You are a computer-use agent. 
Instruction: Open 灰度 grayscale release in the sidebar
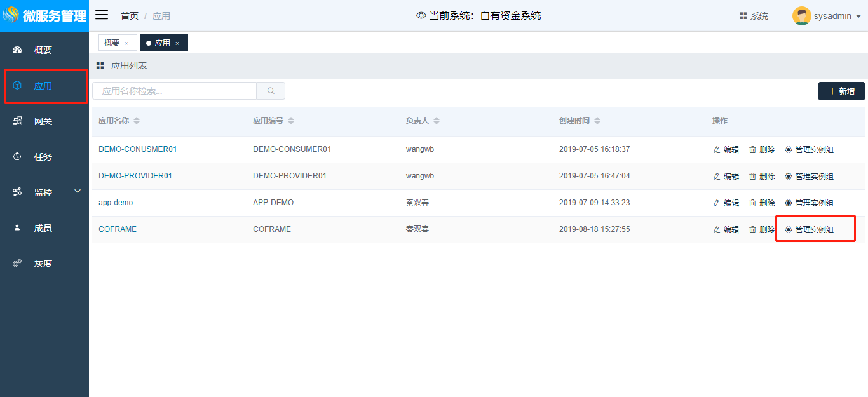point(43,264)
